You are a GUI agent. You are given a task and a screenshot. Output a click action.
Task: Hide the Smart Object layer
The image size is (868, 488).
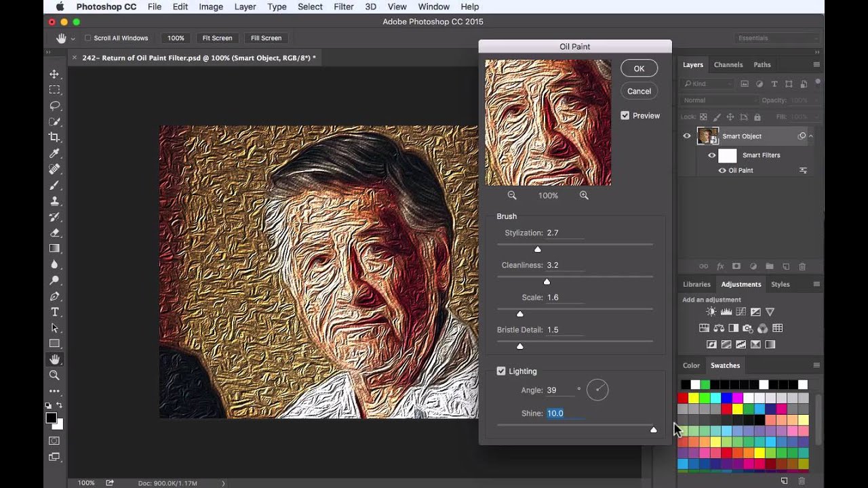(686, 136)
